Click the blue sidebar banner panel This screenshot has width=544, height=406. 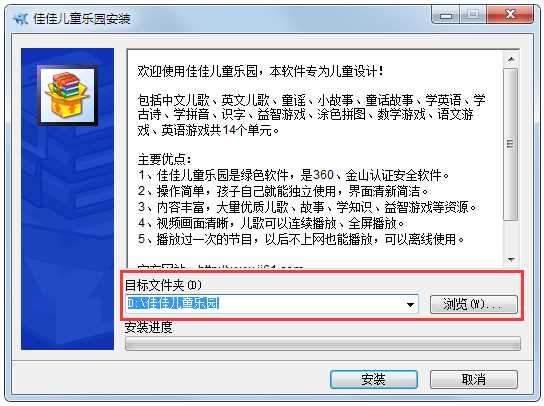pyautogui.click(x=67, y=199)
